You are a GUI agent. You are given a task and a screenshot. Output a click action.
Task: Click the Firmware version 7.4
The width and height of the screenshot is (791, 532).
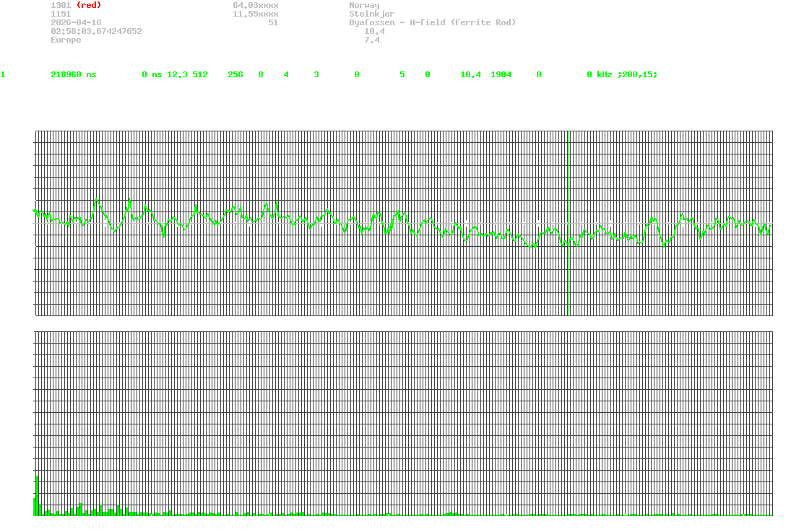pyautogui.click(x=371, y=40)
